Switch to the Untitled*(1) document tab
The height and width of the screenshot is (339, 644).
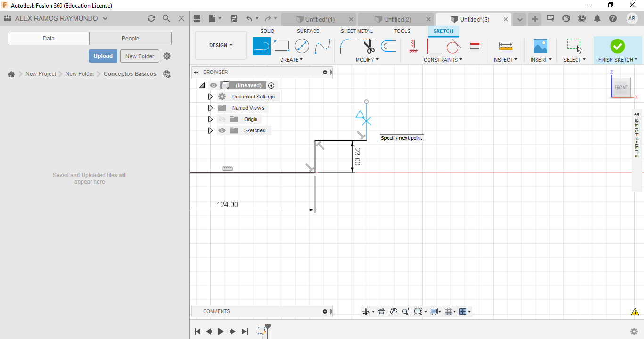pos(319,19)
